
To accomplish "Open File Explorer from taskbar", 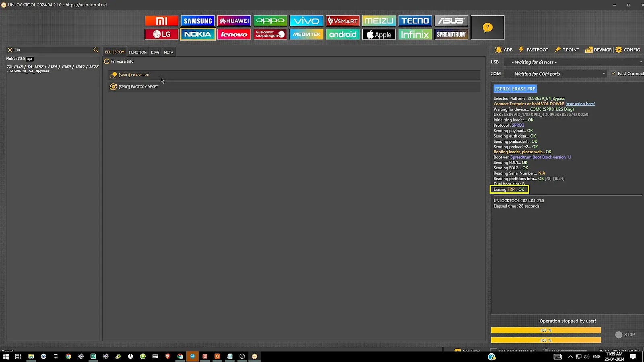I will tap(31, 356).
